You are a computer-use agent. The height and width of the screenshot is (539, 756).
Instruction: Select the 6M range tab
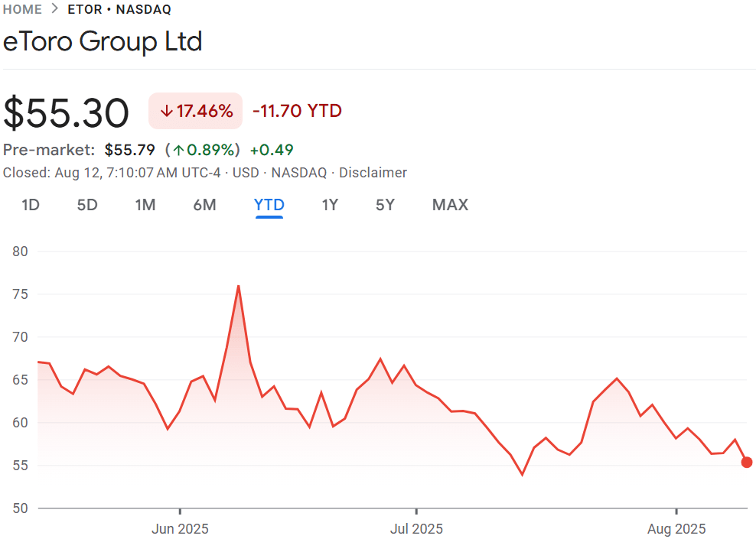coord(204,205)
